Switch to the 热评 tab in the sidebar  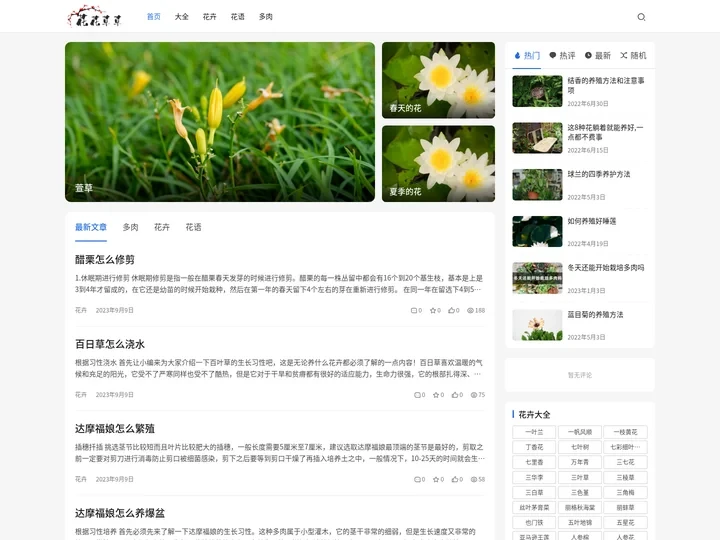[562, 56]
